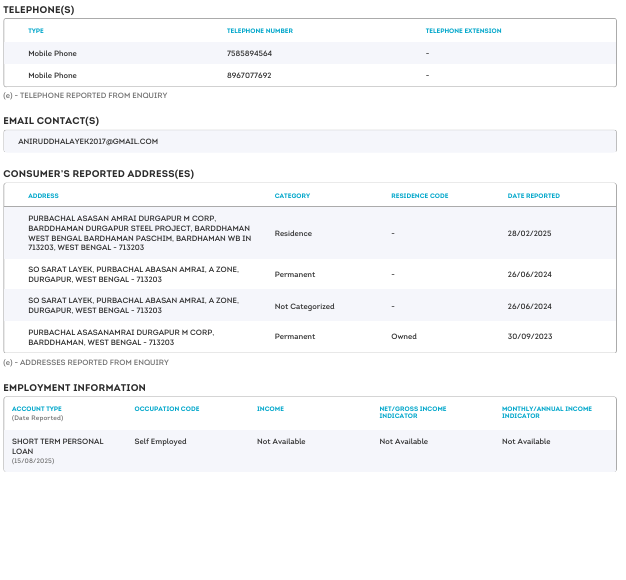Click the Occupation Code column header
This screenshot has width=626, height=580.
point(167,409)
